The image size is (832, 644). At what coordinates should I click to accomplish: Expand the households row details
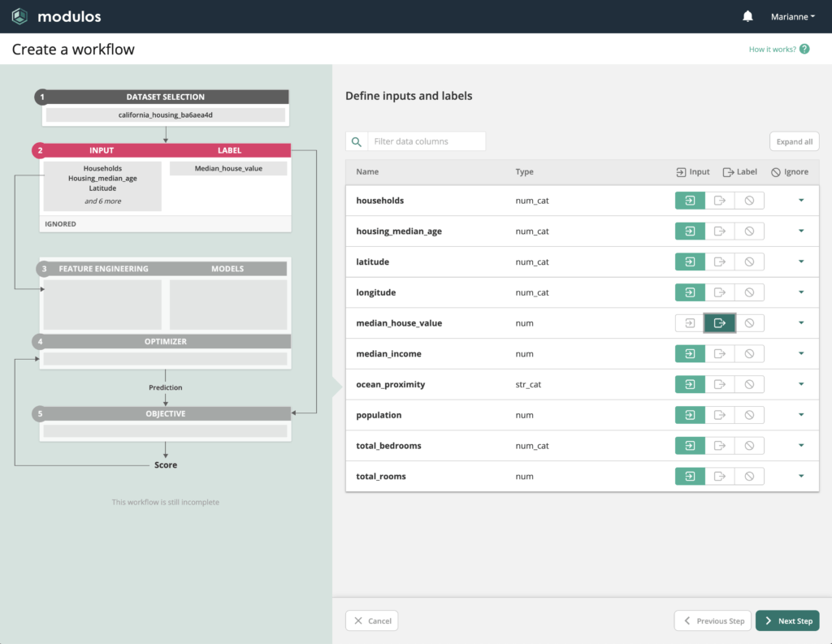pos(801,201)
